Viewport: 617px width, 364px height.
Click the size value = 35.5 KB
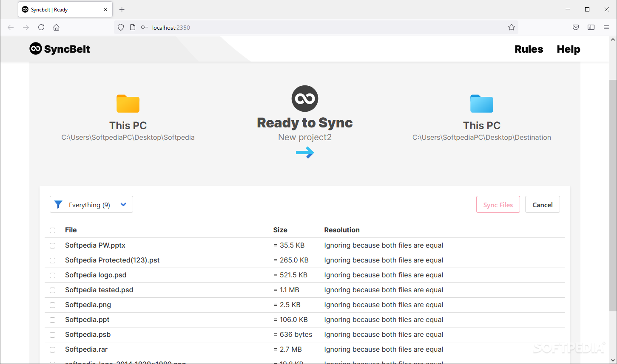289,245
